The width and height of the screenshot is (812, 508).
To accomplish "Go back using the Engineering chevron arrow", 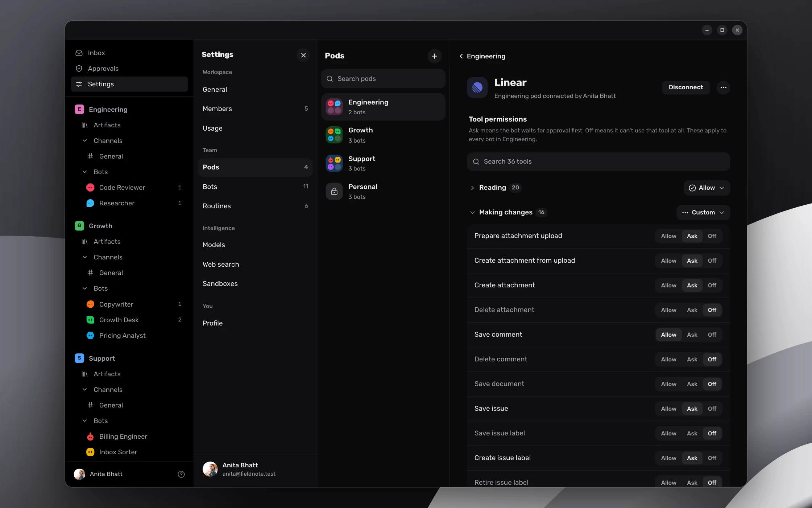I will (x=461, y=56).
